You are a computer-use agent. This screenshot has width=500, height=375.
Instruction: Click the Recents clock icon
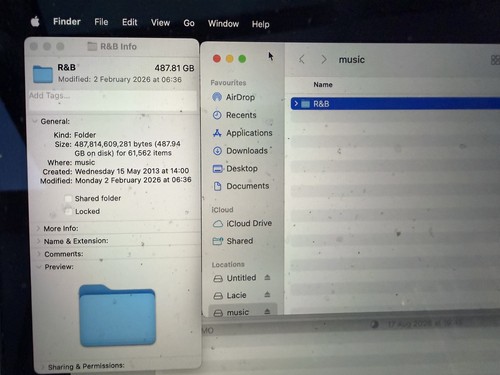(217, 115)
